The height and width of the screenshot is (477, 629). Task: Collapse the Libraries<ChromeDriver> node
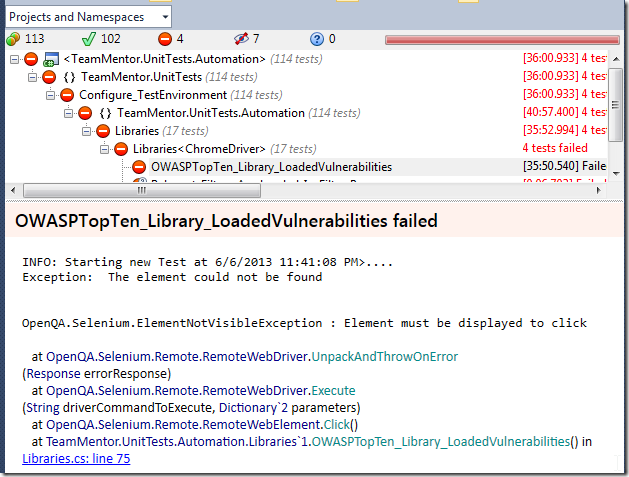104,149
